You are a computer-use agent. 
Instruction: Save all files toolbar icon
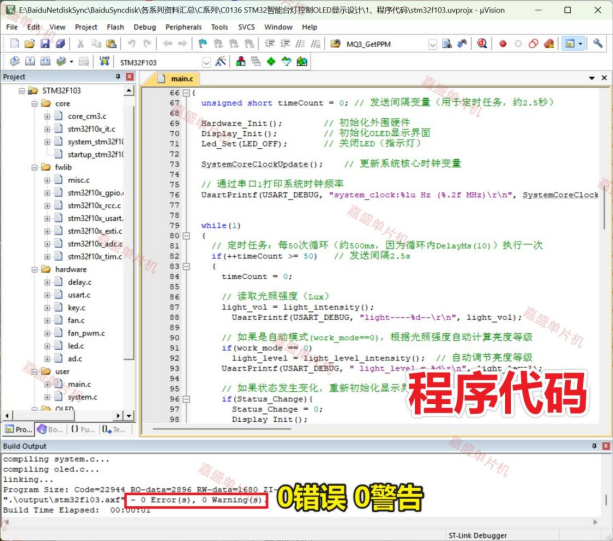point(60,43)
